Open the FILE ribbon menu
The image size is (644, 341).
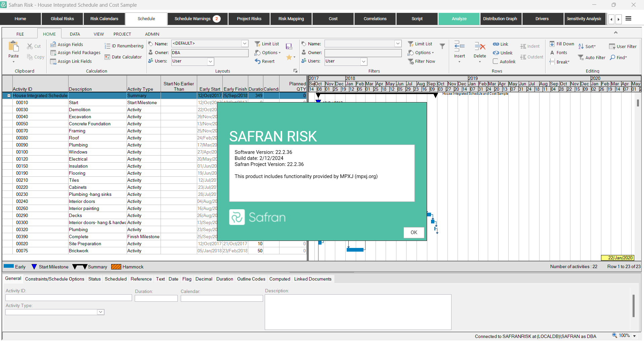(20, 34)
